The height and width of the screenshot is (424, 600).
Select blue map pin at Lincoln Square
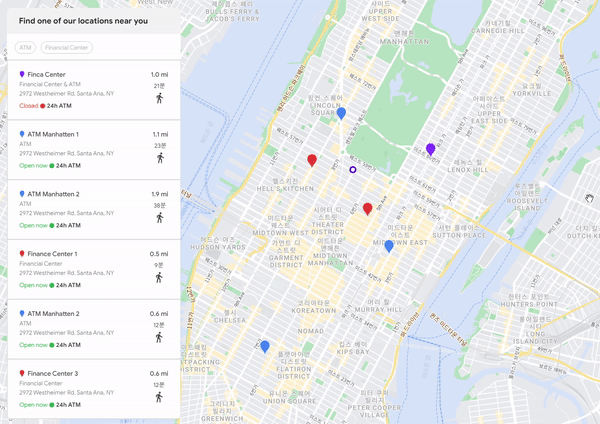point(341,114)
